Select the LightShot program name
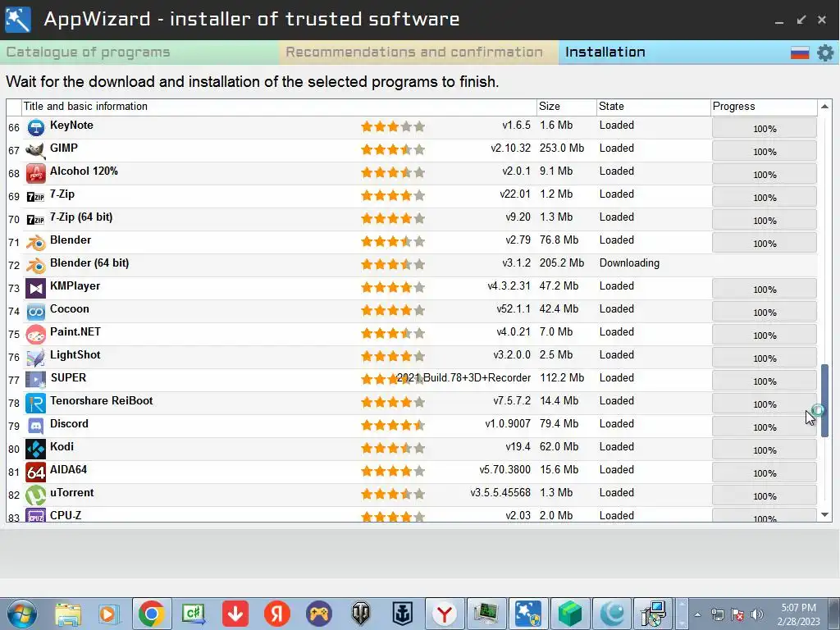 [x=75, y=354]
